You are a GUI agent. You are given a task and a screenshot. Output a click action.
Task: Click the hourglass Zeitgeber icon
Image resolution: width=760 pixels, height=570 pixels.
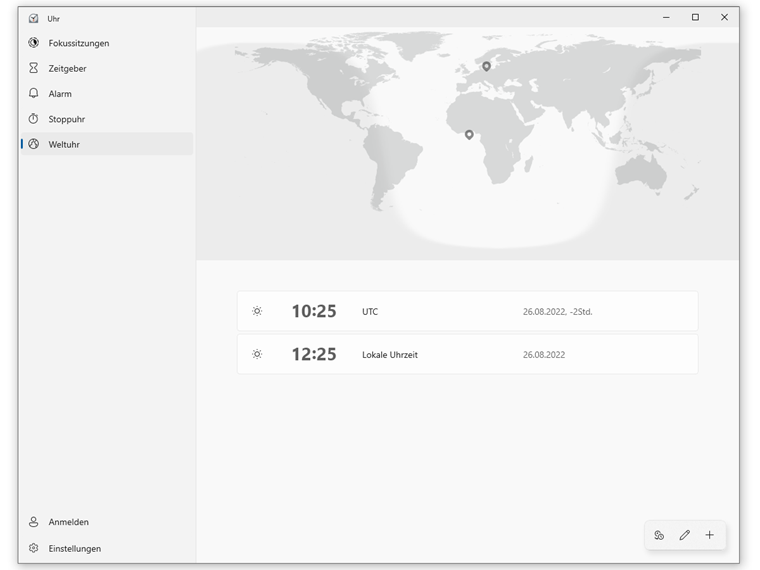tap(33, 68)
